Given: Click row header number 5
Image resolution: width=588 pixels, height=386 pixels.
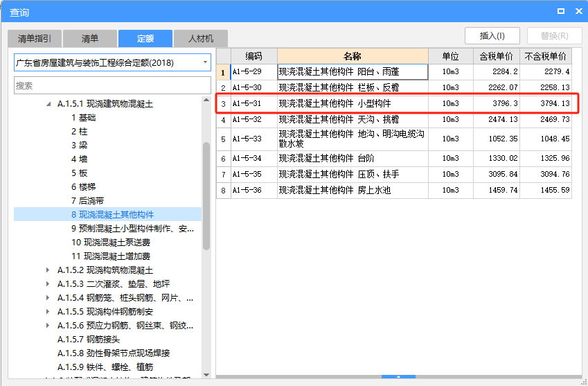Looking at the screenshot, I should click(x=224, y=139).
